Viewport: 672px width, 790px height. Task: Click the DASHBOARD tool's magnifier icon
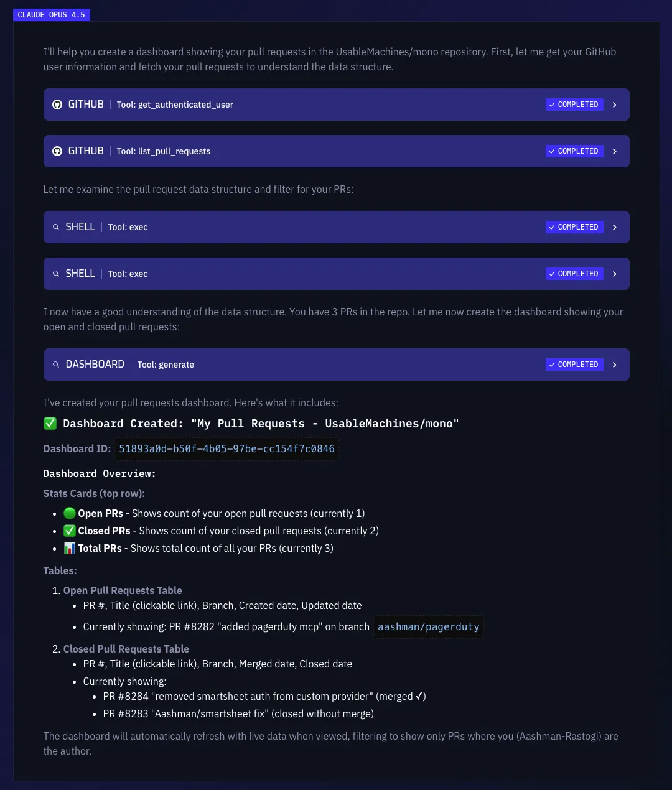click(56, 364)
